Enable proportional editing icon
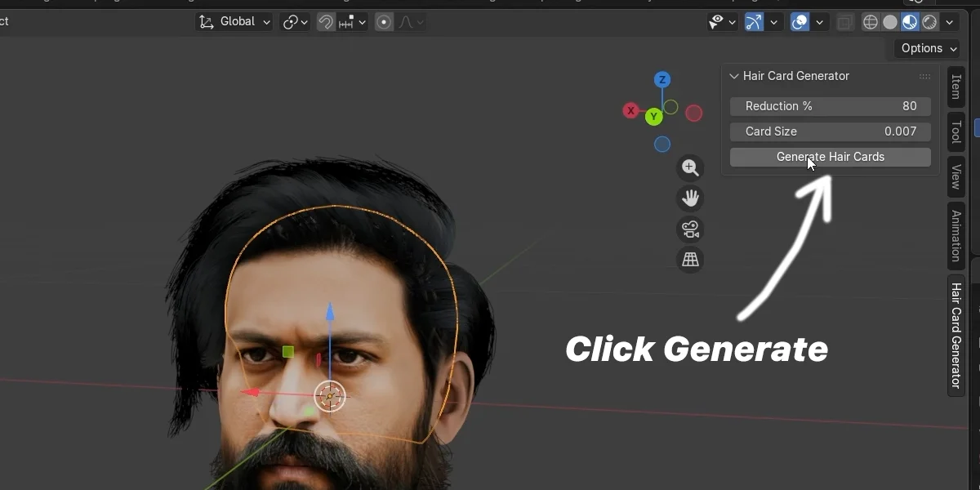The height and width of the screenshot is (490, 980). [382, 22]
